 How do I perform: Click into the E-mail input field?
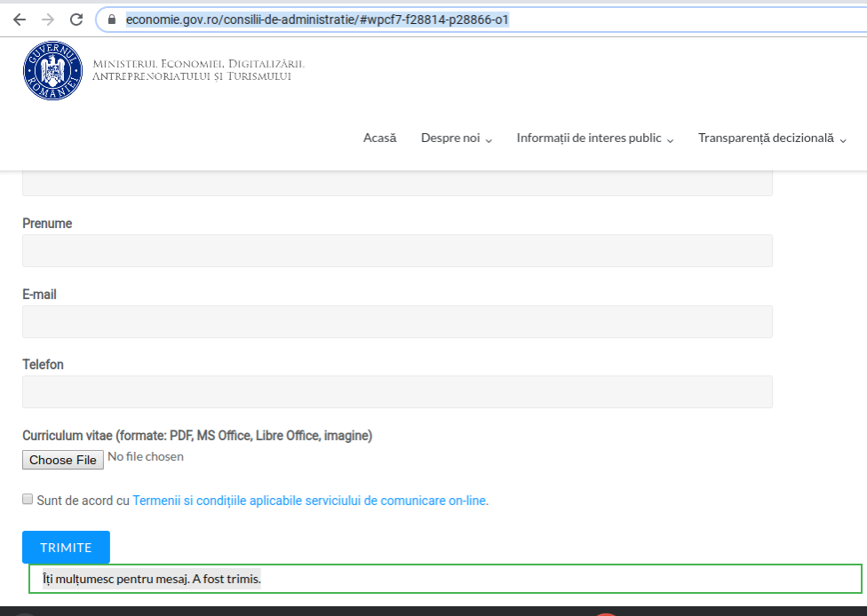pos(397,321)
